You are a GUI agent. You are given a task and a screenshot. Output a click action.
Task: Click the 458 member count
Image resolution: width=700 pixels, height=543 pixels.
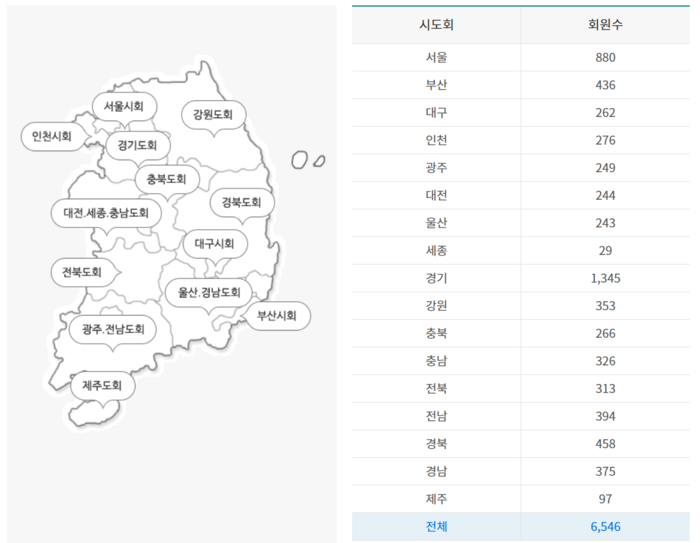(x=605, y=444)
